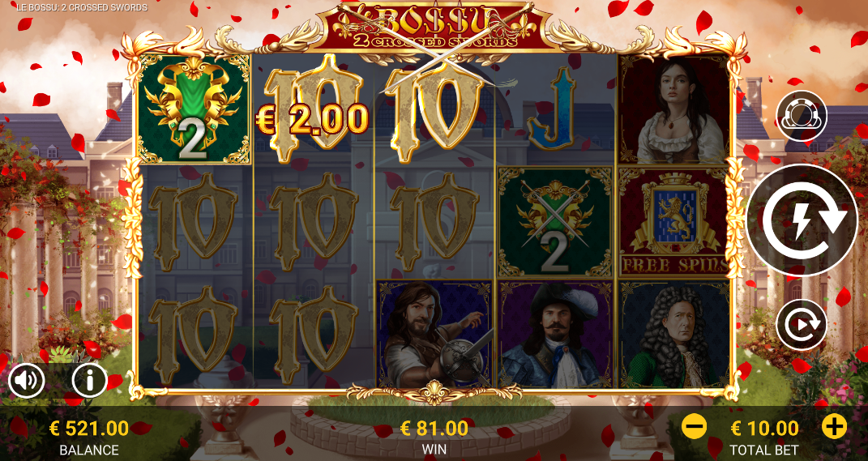868x461 pixels.
Task: Click the green shield 2 symbol
Action: [193, 109]
